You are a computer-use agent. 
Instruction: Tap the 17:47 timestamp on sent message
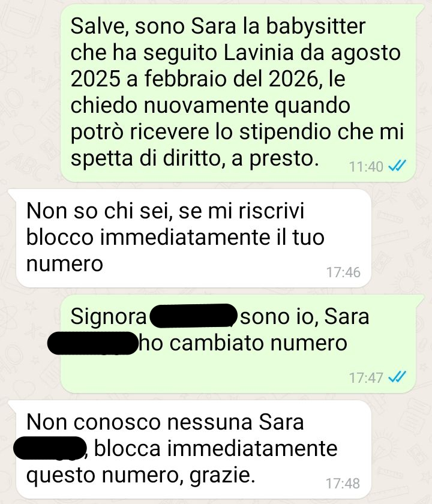tap(366, 377)
